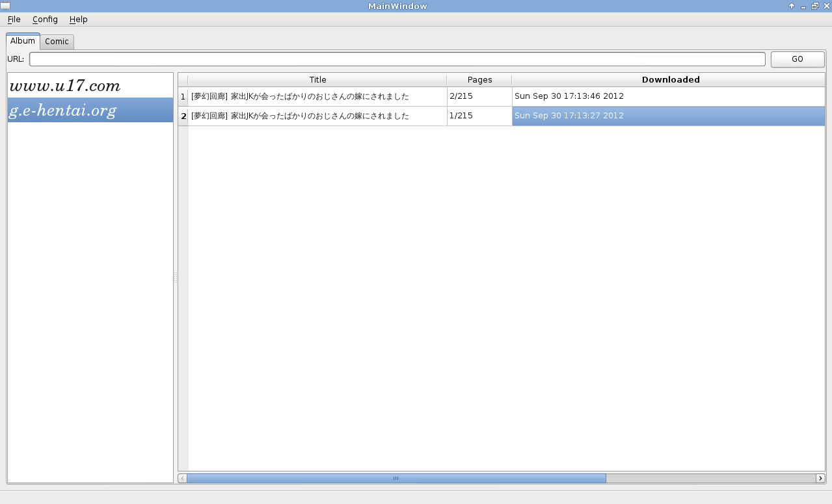Click the 1/215 pages cell
The height and width of the screenshot is (504, 832).
pos(479,116)
